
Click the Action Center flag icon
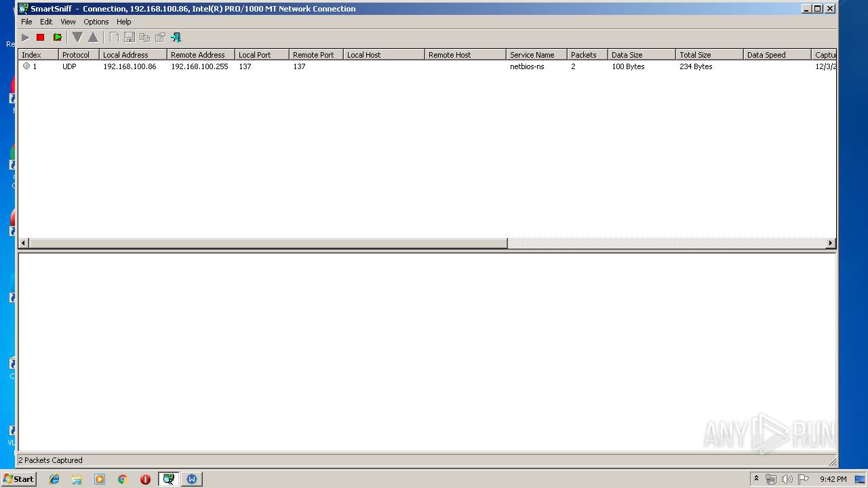(804, 479)
